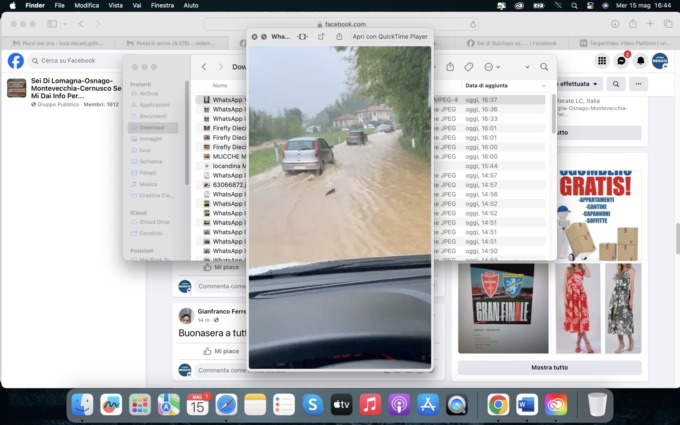Open the Vista menu in menu bar
This screenshot has height=425, width=680.
(116, 6)
